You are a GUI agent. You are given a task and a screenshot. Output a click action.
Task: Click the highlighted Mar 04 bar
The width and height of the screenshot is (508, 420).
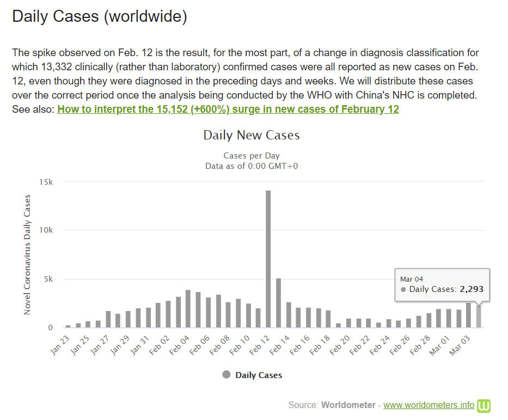[479, 316]
